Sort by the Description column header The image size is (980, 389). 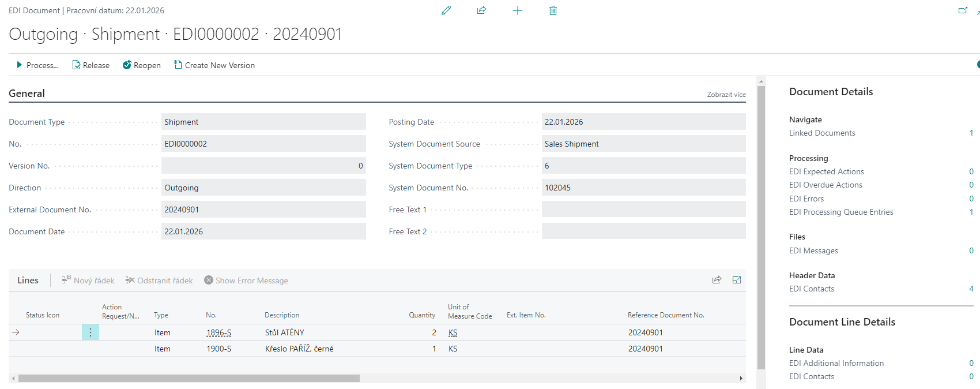pyautogui.click(x=282, y=315)
